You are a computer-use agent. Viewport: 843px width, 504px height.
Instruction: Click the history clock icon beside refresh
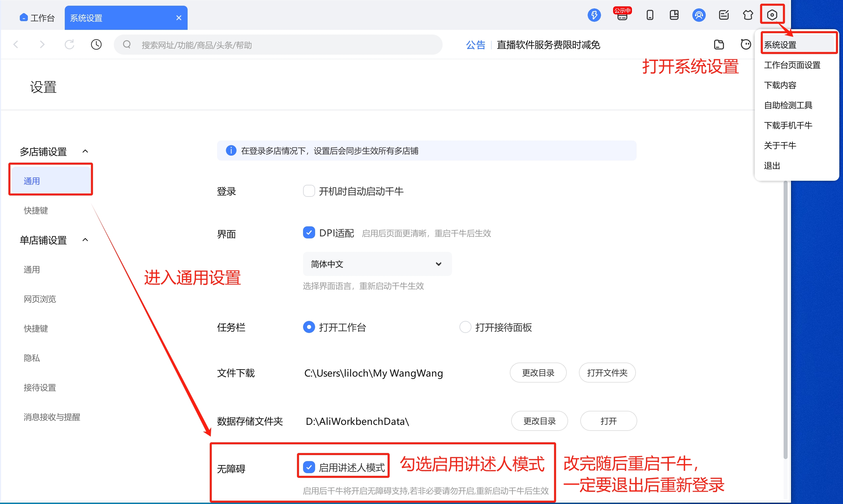click(x=96, y=44)
